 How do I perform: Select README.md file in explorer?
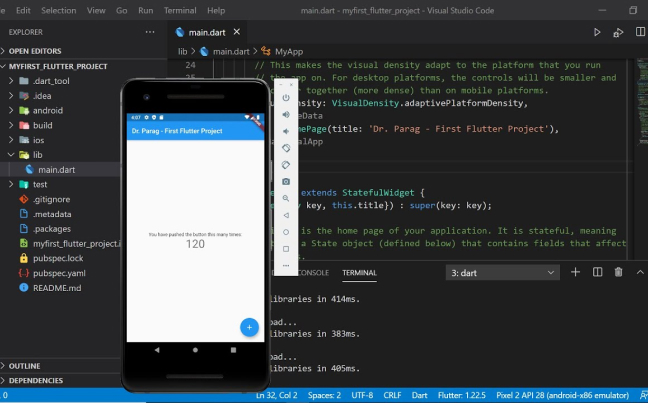point(57,288)
